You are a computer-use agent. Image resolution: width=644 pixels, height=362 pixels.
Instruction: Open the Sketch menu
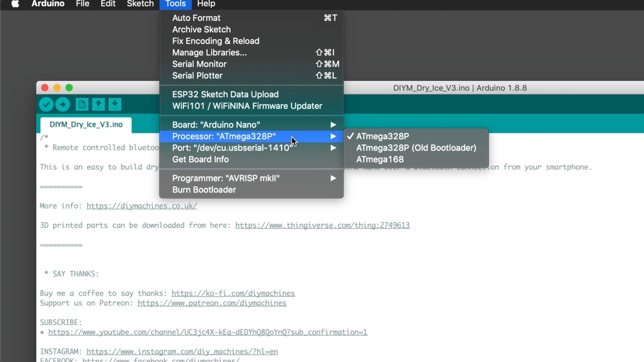[x=140, y=4]
